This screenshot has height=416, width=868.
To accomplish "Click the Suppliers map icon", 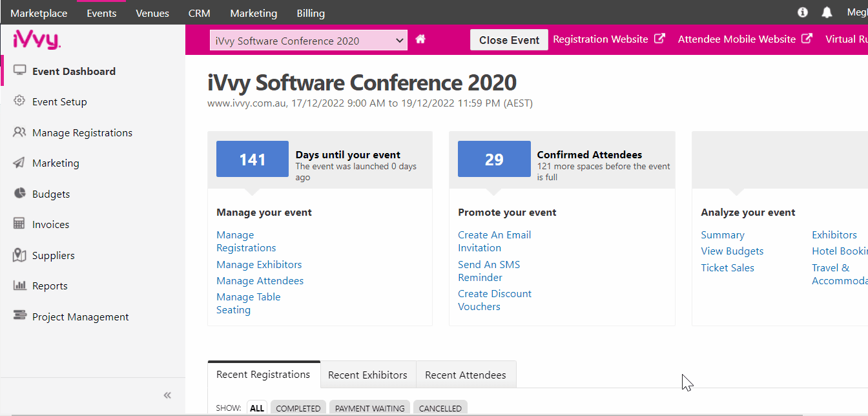I will [19, 255].
